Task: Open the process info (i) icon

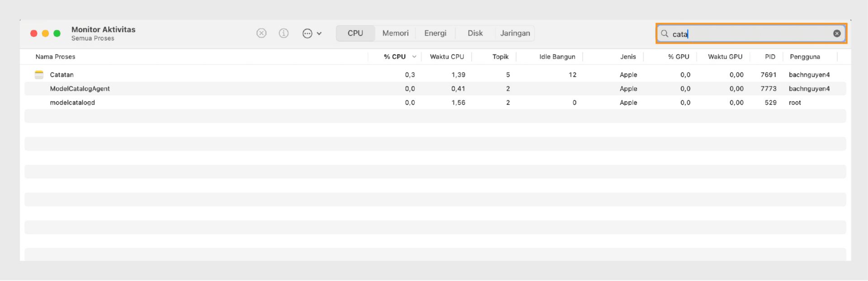Action: pos(283,33)
